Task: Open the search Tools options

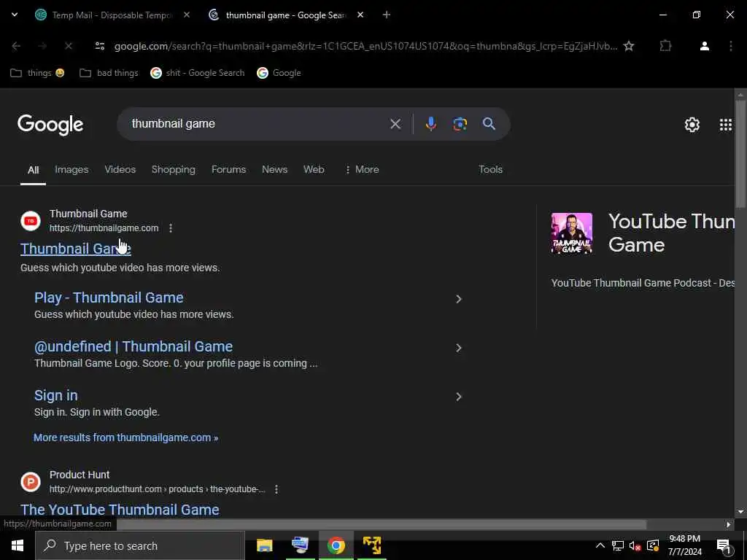Action: [490, 169]
